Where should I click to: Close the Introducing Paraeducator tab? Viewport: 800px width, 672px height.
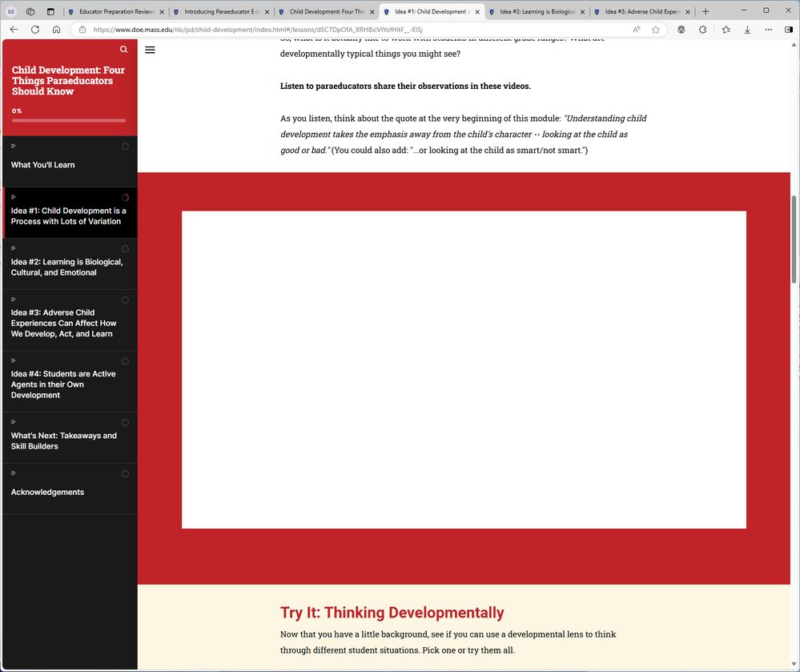click(x=267, y=12)
